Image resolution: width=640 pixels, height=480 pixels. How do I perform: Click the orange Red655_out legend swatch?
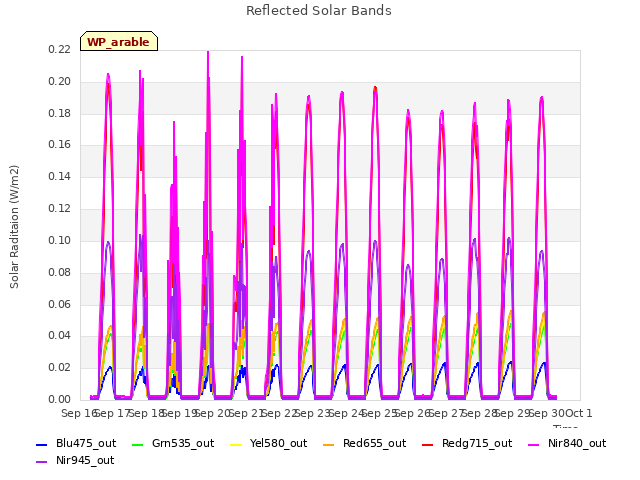329,444
